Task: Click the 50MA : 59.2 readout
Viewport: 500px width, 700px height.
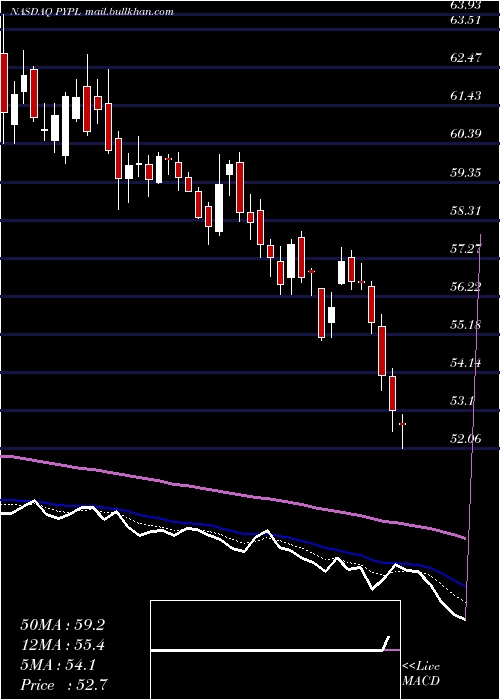Action: pyautogui.click(x=62, y=625)
